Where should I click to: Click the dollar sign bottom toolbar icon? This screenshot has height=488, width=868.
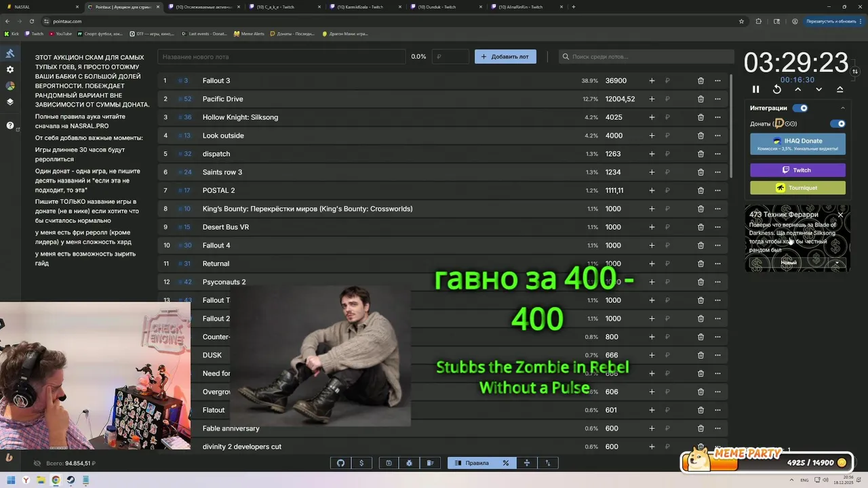click(x=361, y=463)
